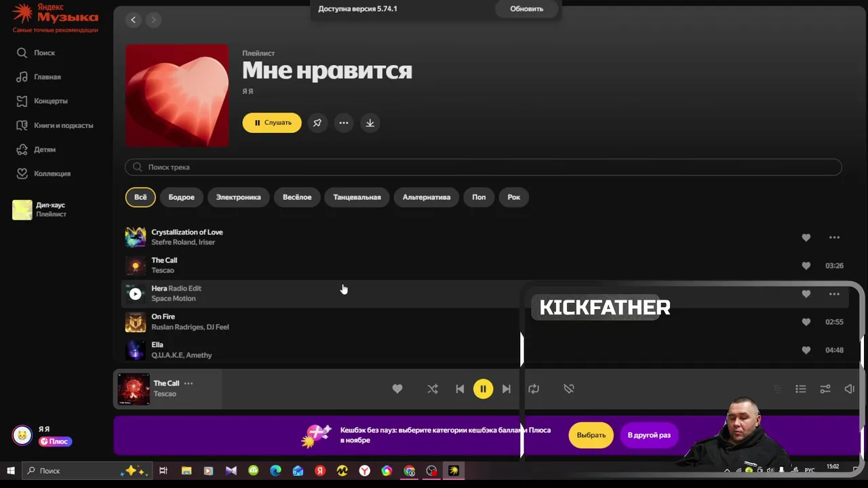The image size is (868, 488).
Task: Select the Альтернатива filter chip
Action: (426, 197)
